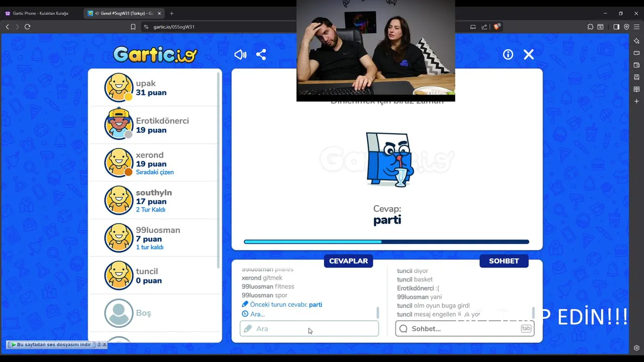Click the CEVAPLAR panel header
This screenshot has height=362, width=644.
pyautogui.click(x=348, y=261)
